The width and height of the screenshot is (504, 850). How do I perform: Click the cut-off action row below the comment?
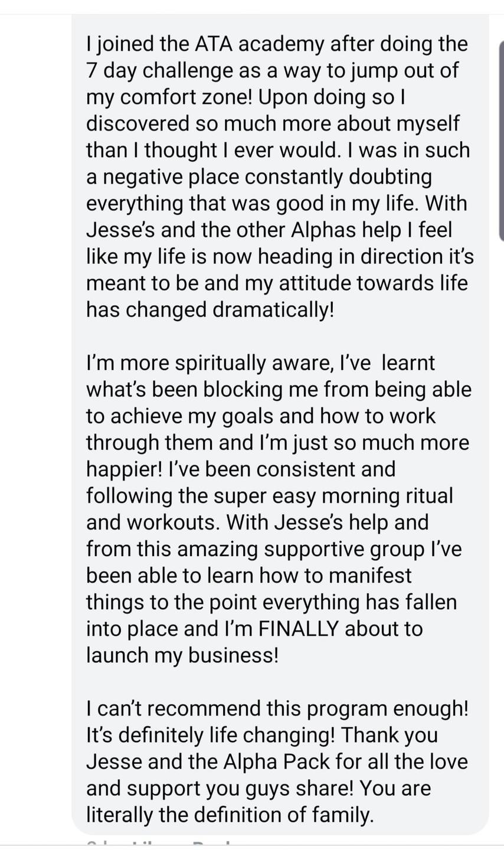click(x=162, y=842)
